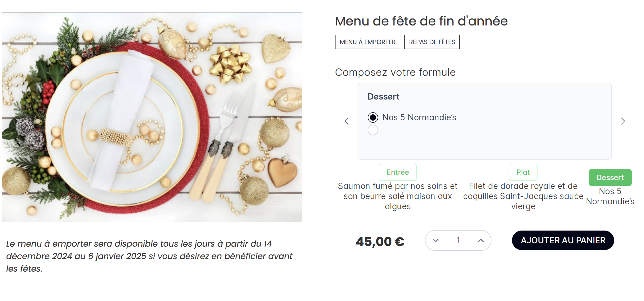Select the Nos 5 Normandie's radio option
The height and width of the screenshot is (301, 644).
coord(373,117)
